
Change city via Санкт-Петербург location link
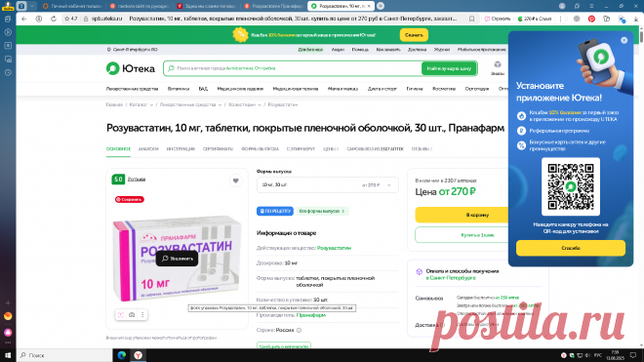click(133, 50)
